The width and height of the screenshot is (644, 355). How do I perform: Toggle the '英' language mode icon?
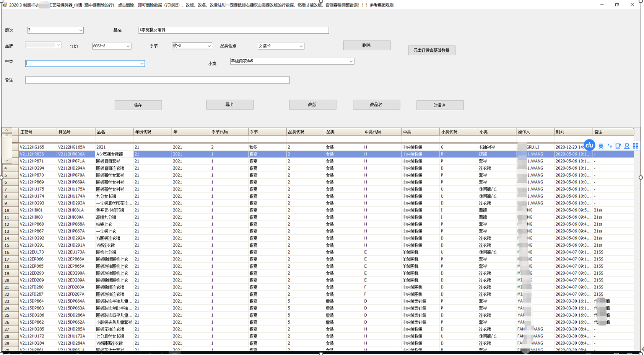point(601,146)
